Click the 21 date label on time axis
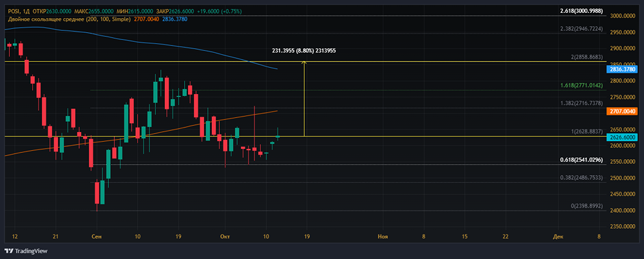This screenshot has height=259, width=644. coord(56,236)
